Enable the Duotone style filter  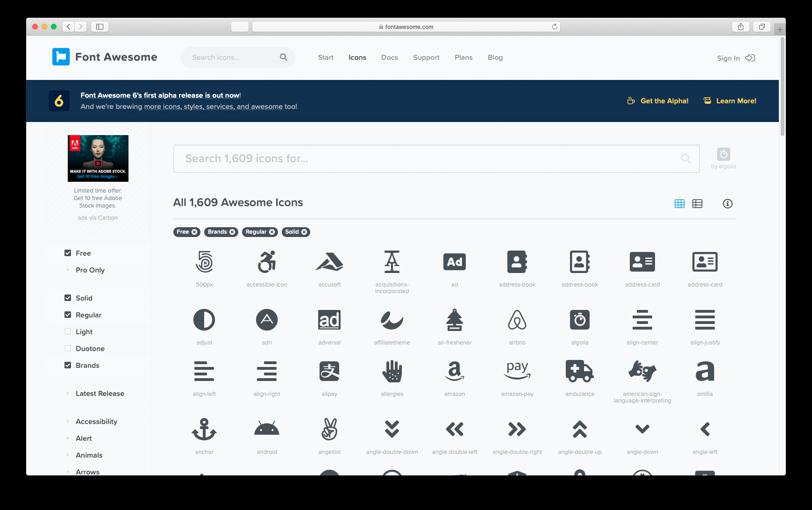coord(68,348)
